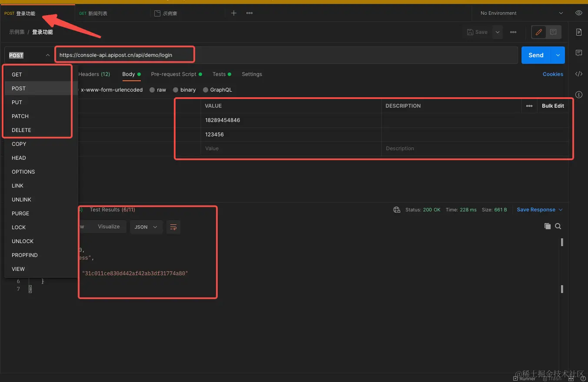Select the raw body type
Image resolution: width=588 pixels, height=382 pixels.
click(x=158, y=90)
